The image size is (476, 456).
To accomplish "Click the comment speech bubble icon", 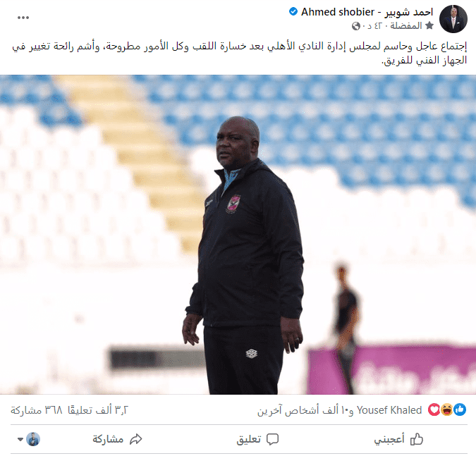I will pos(272,439).
